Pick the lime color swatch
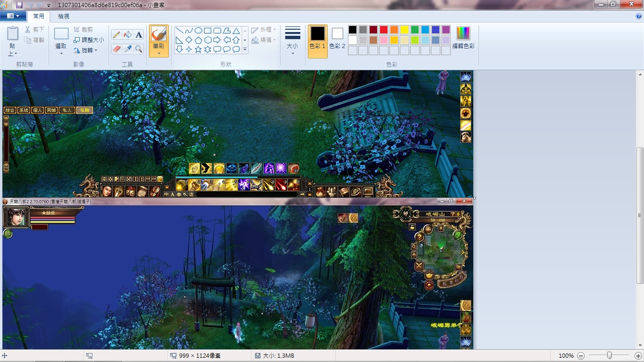 click(415, 40)
